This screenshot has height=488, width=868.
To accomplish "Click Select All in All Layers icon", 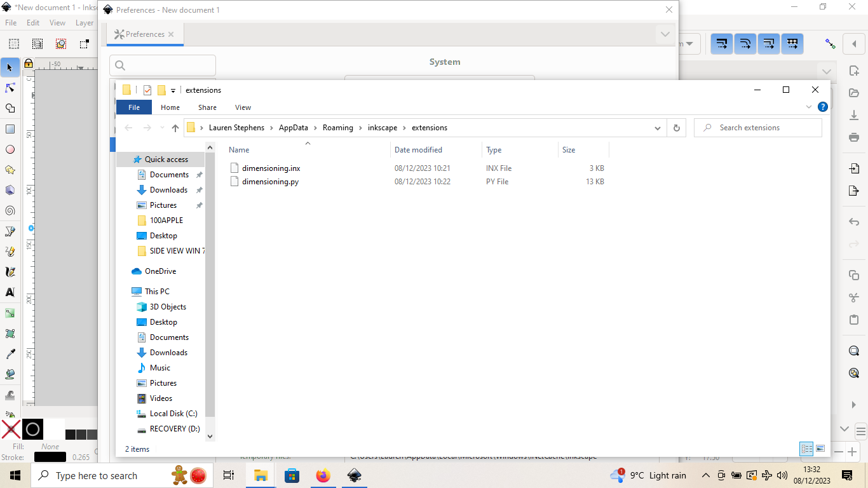I will point(37,44).
